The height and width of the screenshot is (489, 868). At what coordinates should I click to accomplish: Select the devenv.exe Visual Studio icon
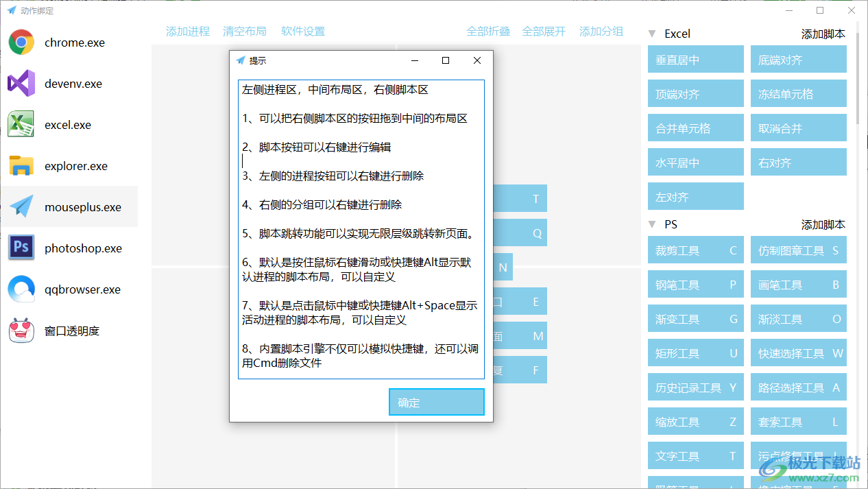[21, 84]
